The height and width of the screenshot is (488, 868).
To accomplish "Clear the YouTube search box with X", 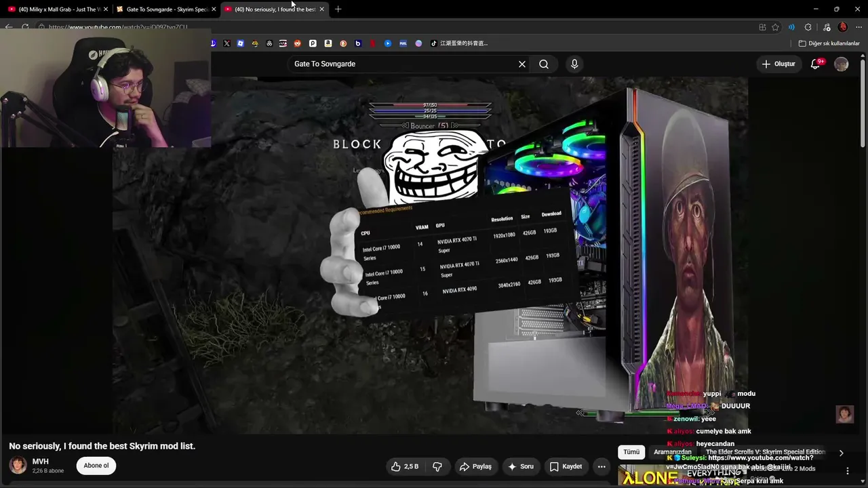I will pyautogui.click(x=522, y=64).
